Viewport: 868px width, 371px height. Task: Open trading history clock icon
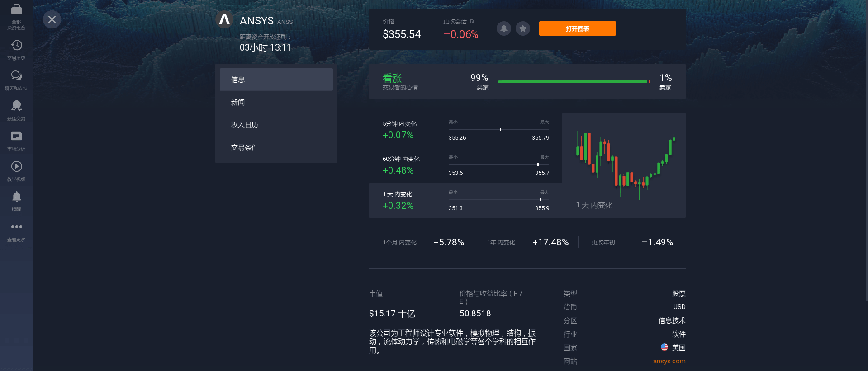(x=16, y=45)
